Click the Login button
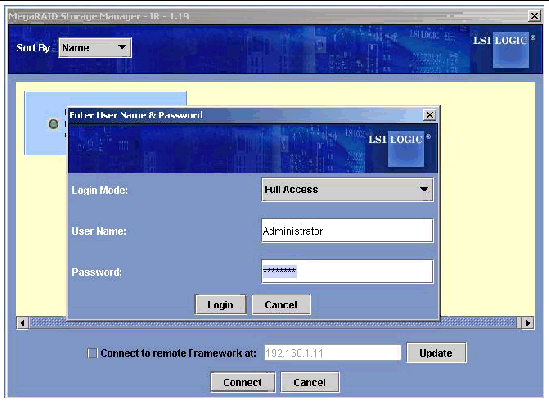The height and width of the screenshot is (402, 549). pyautogui.click(x=221, y=305)
